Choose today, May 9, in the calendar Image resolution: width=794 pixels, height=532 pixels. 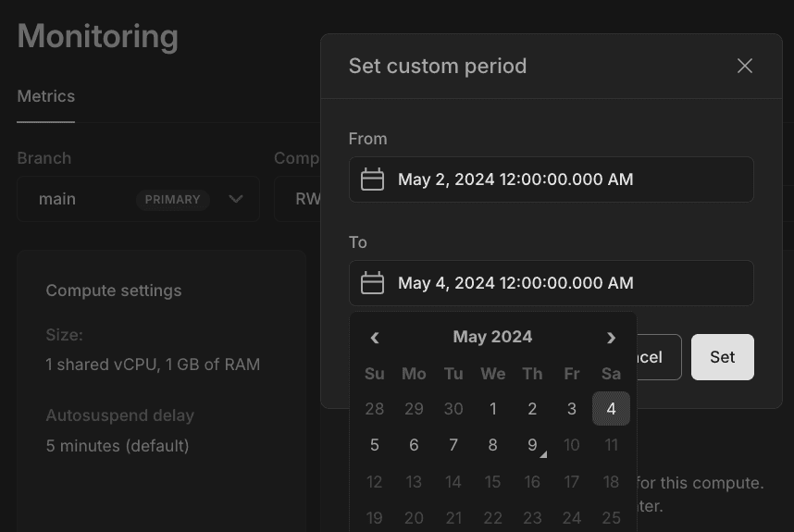[x=532, y=445]
